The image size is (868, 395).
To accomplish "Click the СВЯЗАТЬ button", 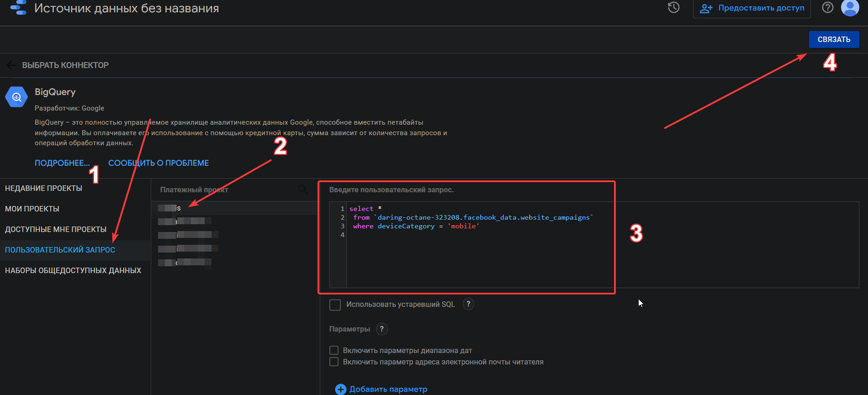I will pyautogui.click(x=834, y=39).
